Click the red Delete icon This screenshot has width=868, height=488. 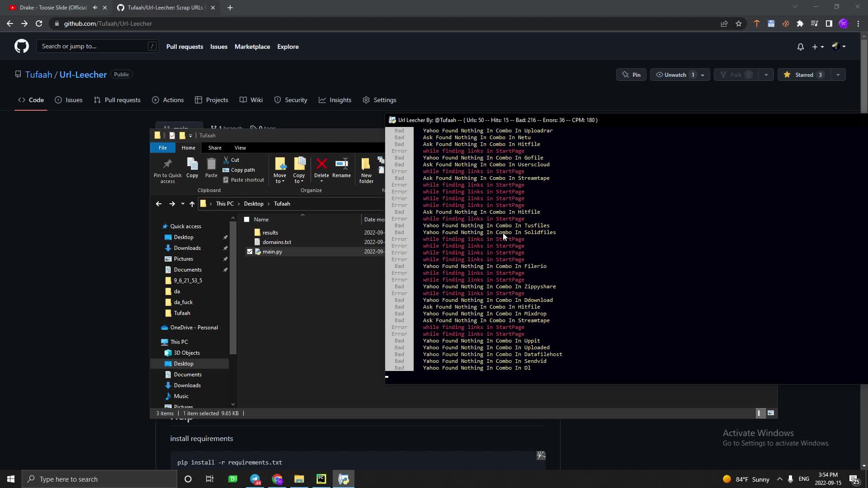click(x=321, y=164)
